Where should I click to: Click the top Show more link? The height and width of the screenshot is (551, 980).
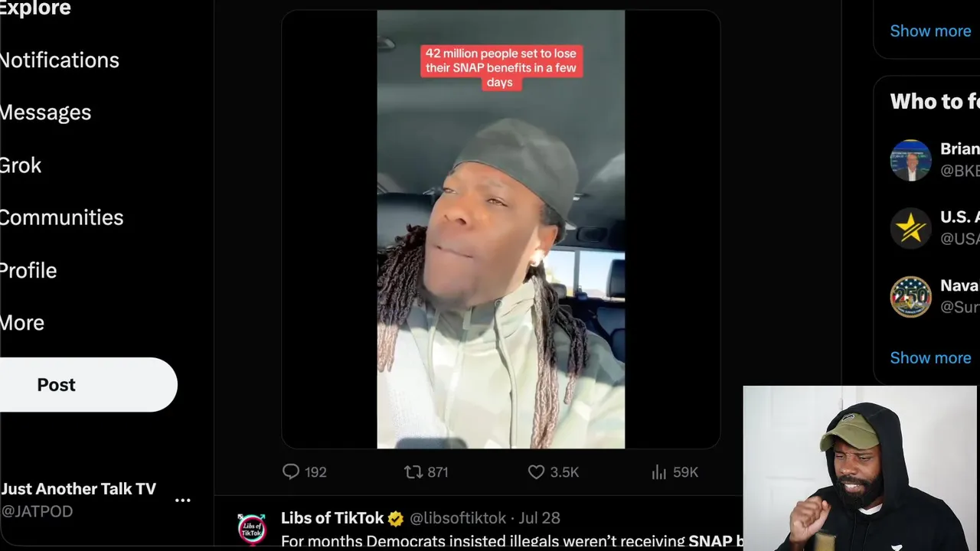930,31
